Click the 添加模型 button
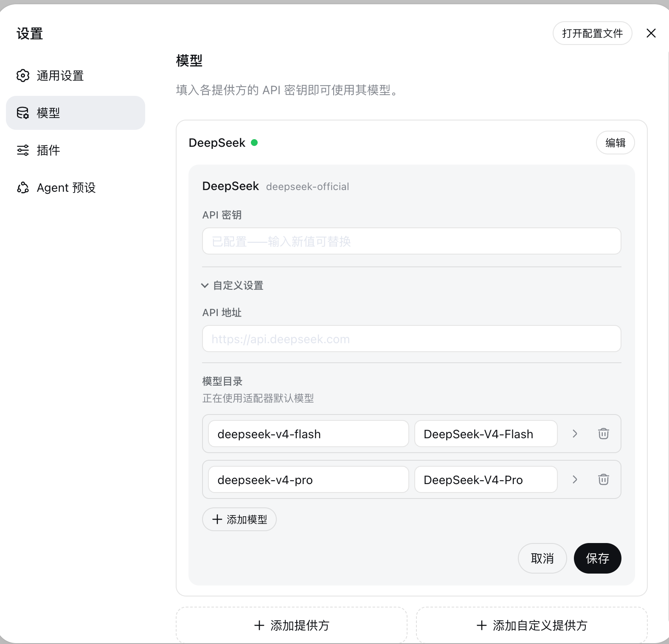The height and width of the screenshot is (644, 669). [239, 519]
